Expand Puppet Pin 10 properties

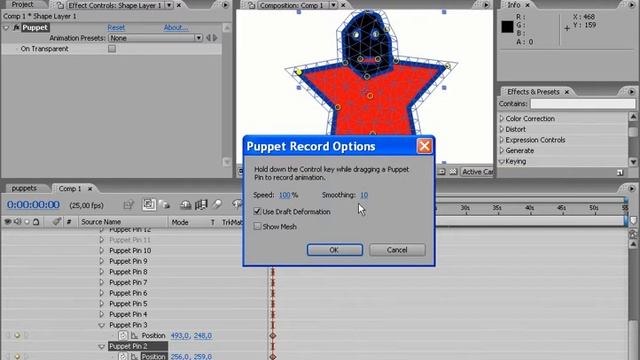pyautogui.click(x=102, y=250)
